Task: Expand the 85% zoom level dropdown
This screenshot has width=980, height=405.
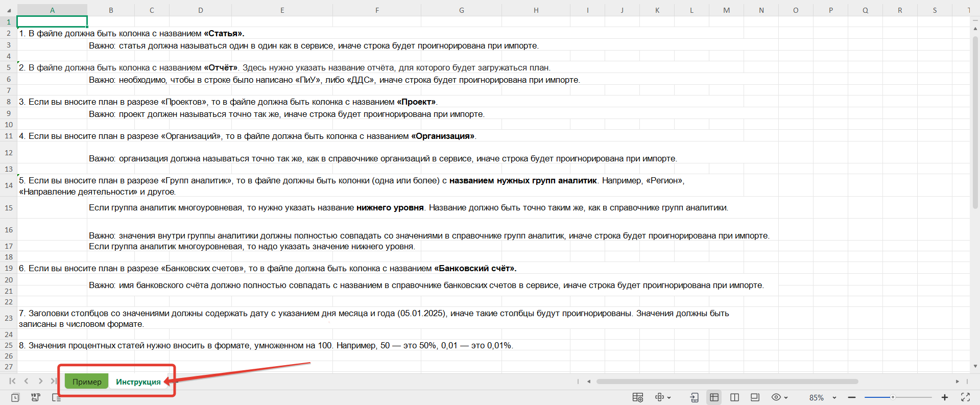Action: [834, 398]
